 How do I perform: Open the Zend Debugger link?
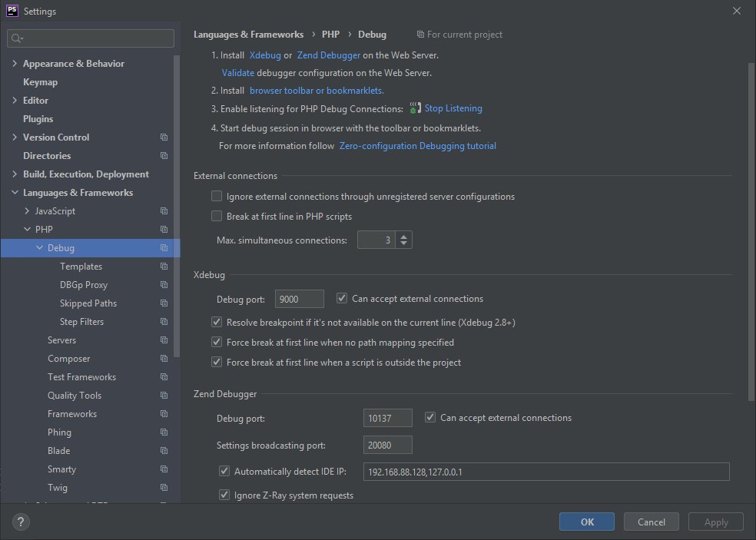[328, 55]
